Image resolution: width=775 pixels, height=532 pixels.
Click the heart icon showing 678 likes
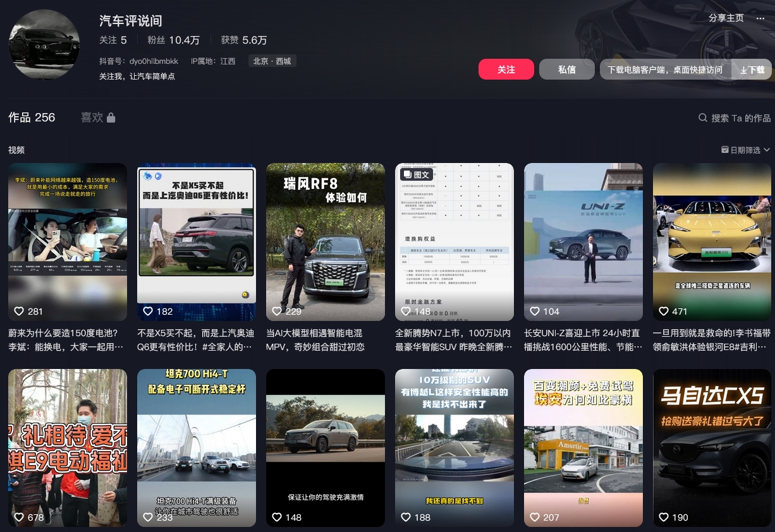click(x=19, y=517)
